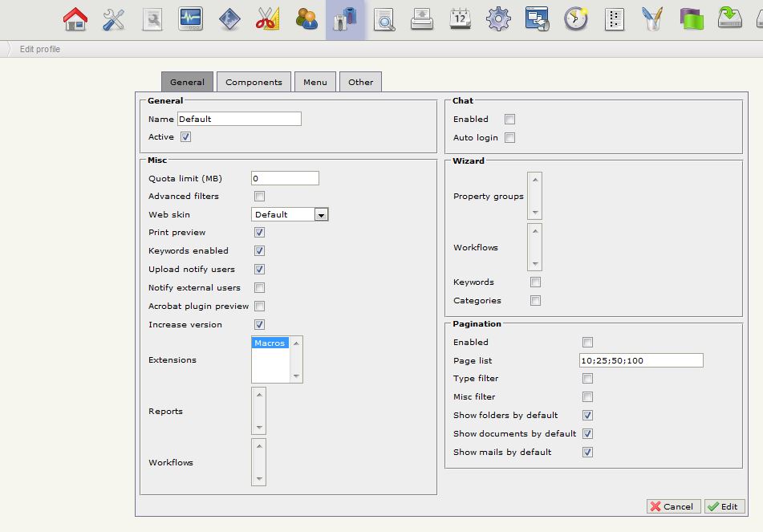Viewport: 763px width, 532px height.
Task: Enable the Chat Auto login checkbox
Action: click(509, 138)
